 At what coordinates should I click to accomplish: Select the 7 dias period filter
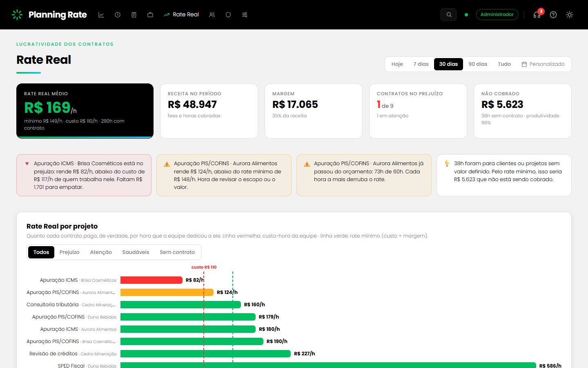tap(421, 64)
